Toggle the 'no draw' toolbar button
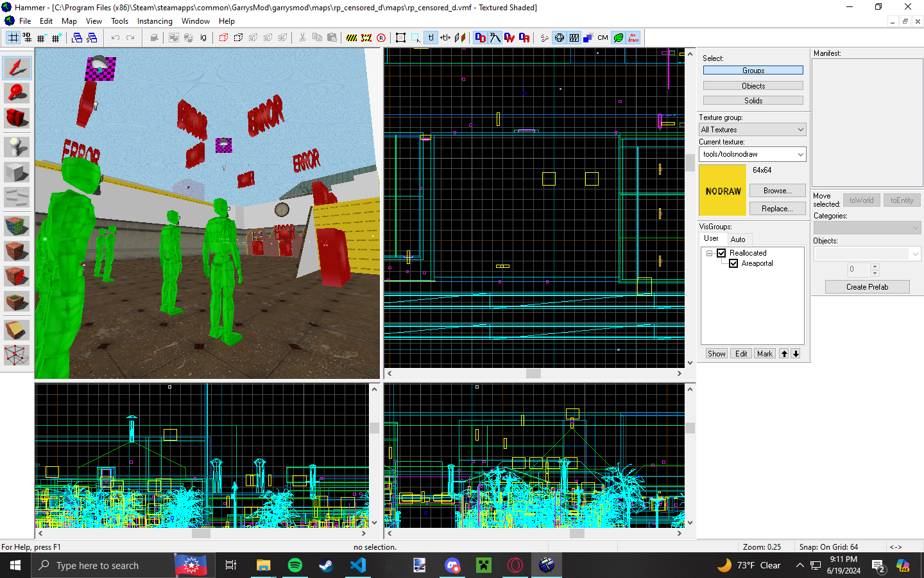Image resolution: width=924 pixels, height=578 pixels. [x=633, y=38]
